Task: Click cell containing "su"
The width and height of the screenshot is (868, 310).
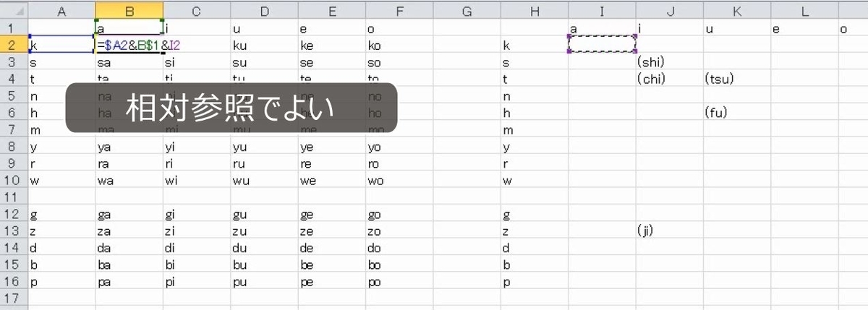Action: coord(264,63)
